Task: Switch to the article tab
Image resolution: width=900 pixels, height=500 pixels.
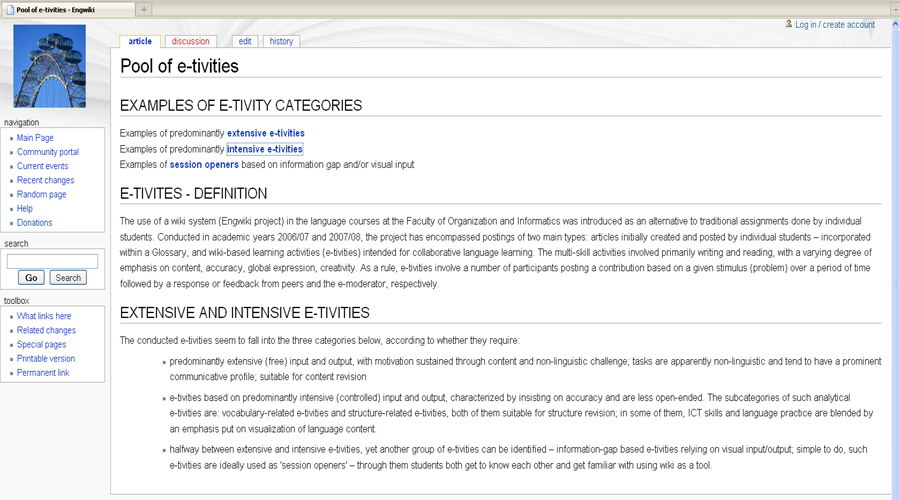Action: (x=140, y=41)
